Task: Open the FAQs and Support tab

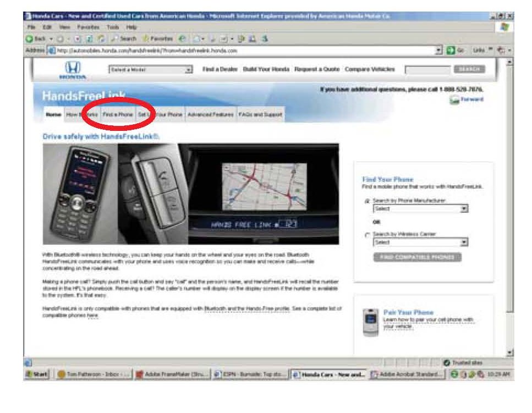Action: point(260,114)
